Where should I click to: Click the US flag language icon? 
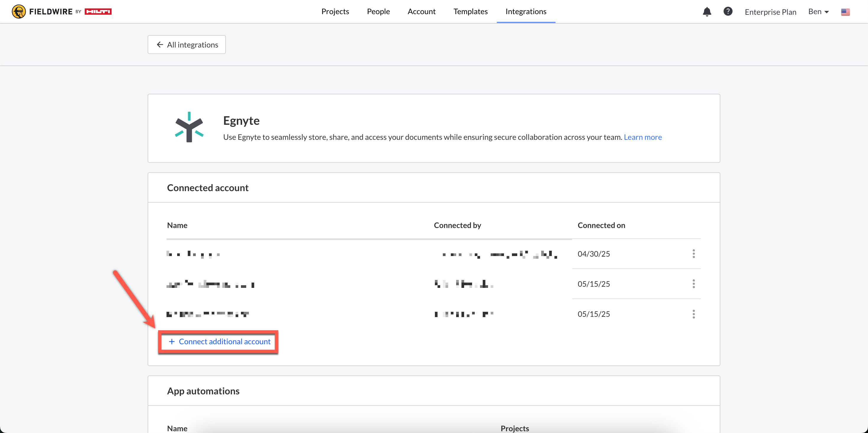pos(845,12)
